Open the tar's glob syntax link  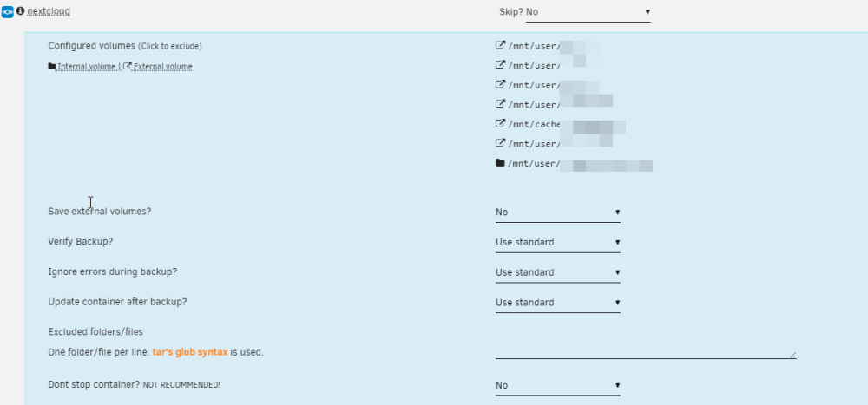pyautogui.click(x=190, y=352)
